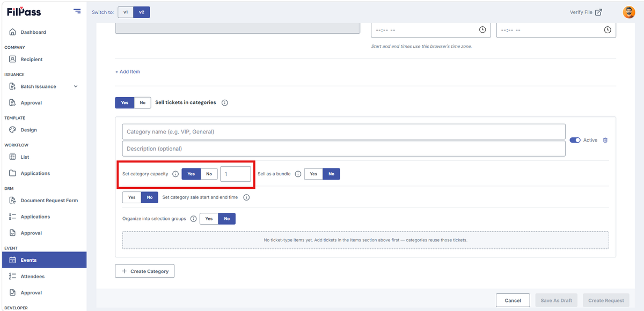Click the + Add Item link

[x=128, y=72]
